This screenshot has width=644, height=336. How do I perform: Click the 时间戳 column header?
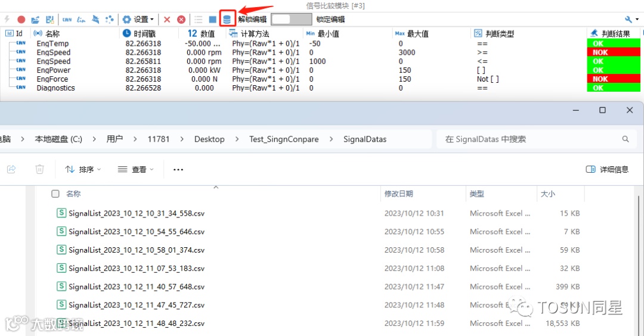click(139, 33)
